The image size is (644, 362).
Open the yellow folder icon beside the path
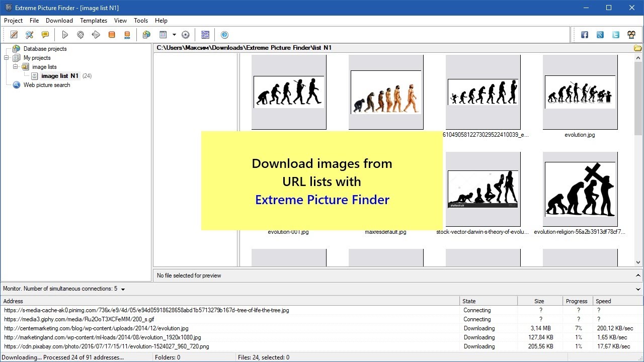point(637,48)
